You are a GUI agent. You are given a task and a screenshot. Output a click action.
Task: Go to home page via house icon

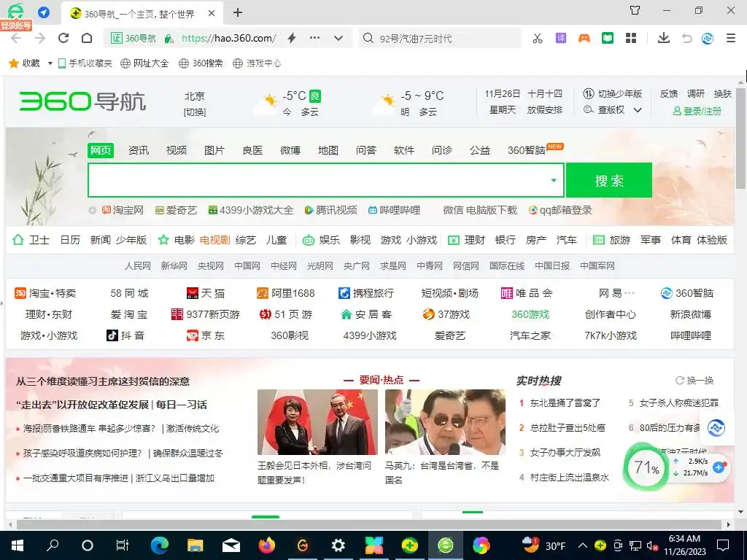[87, 38]
